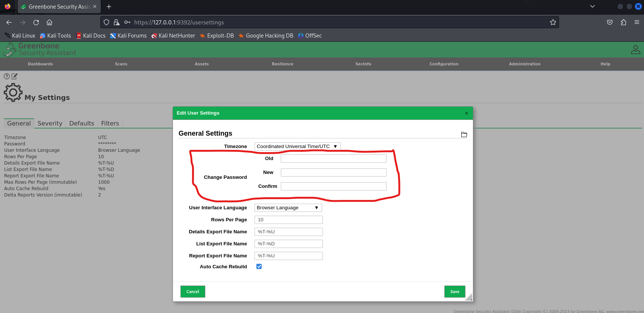Toggle the Auto Cache Rebuild checkbox
644x313 pixels.
(259, 266)
